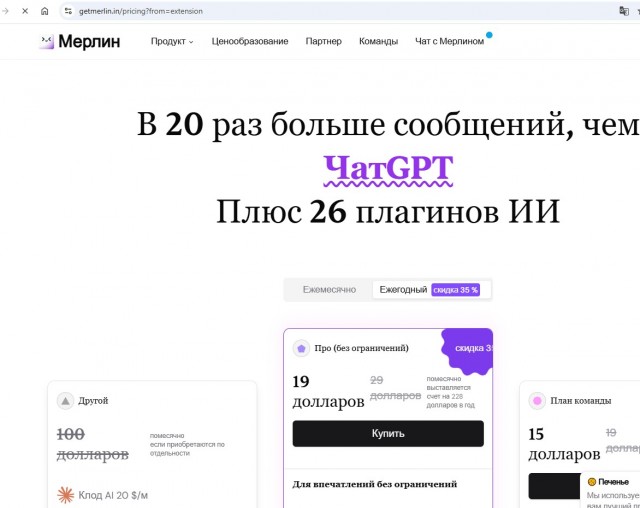Click the black button in План команды card
The image size is (640, 508).
coord(555,486)
